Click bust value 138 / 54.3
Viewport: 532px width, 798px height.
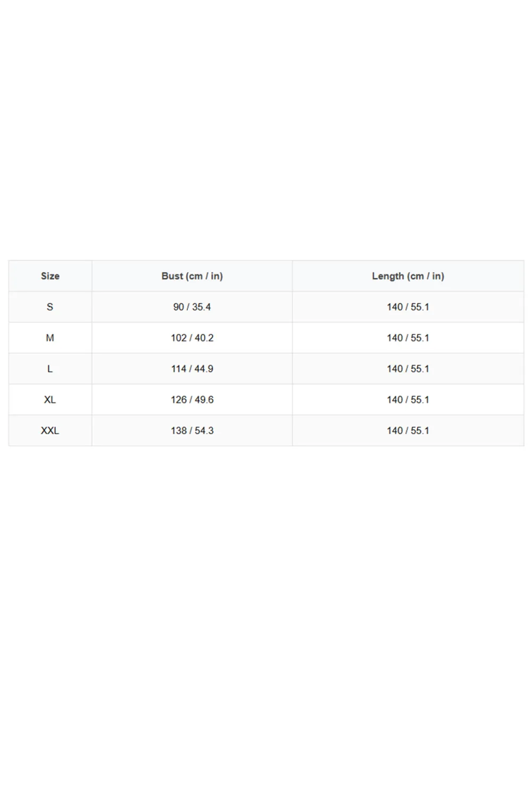point(192,430)
